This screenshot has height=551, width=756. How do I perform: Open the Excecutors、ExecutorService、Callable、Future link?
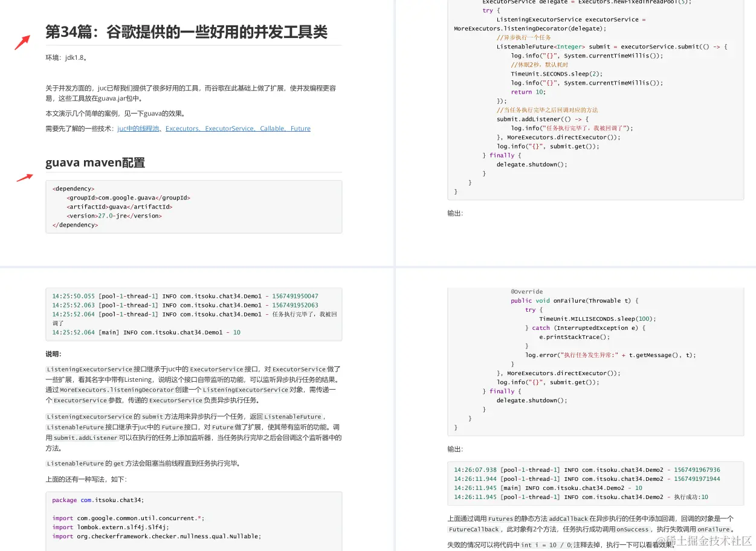[x=238, y=129]
